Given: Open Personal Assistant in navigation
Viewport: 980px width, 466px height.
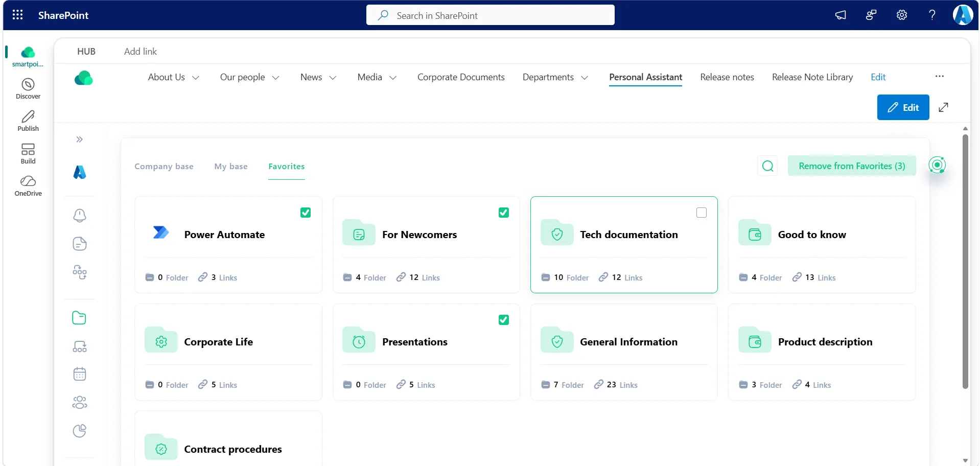Looking at the screenshot, I should [x=646, y=77].
